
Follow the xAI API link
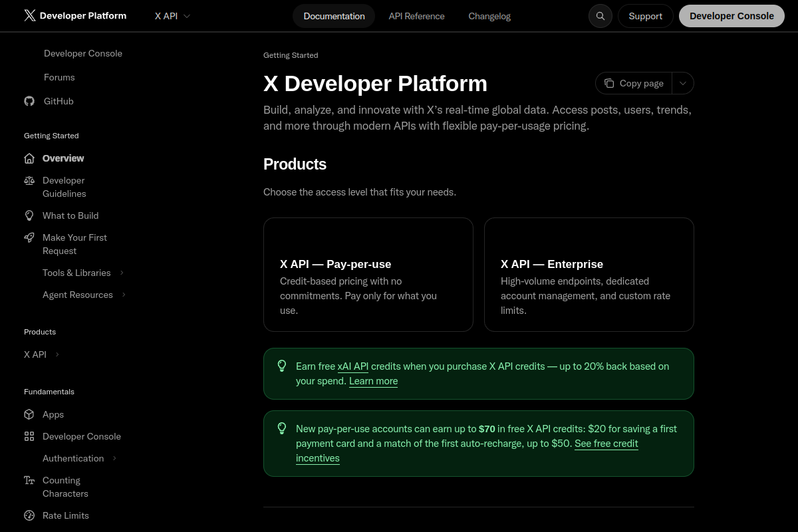pos(352,366)
